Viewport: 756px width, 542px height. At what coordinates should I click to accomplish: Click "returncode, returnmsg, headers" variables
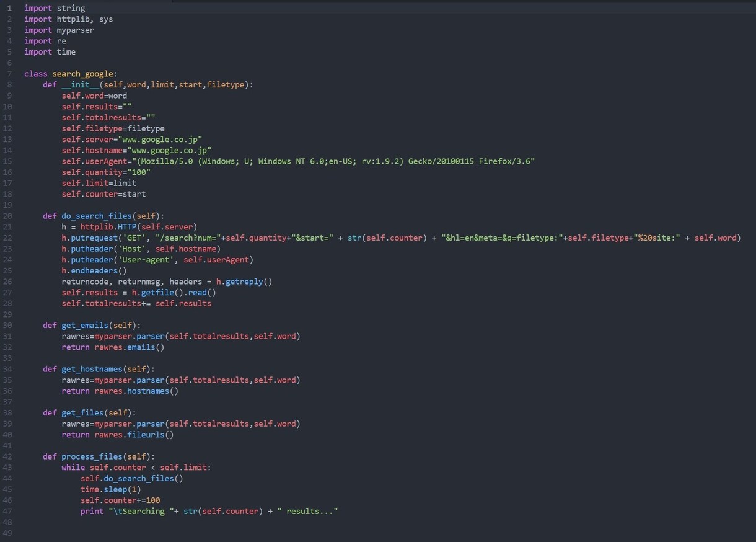(x=132, y=282)
